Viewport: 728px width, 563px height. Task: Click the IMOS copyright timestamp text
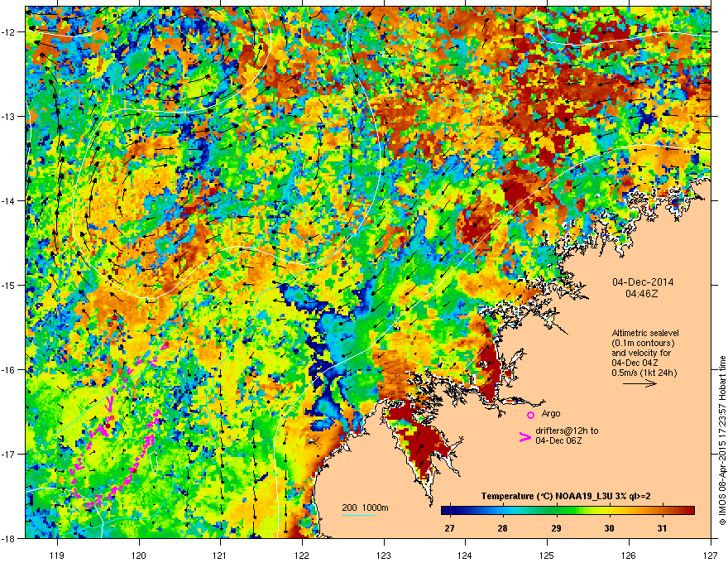pyautogui.click(x=722, y=440)
